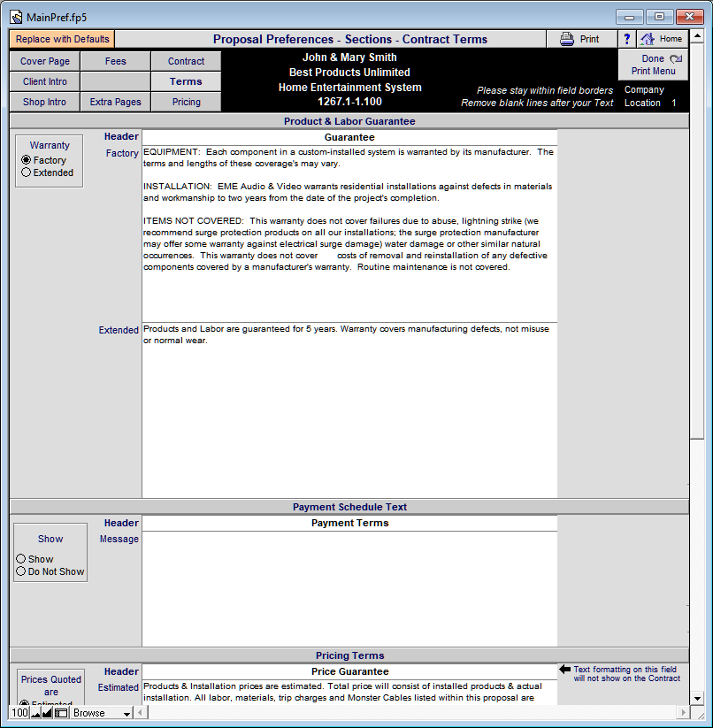Select the Extended warranty radio button
This screenshot has height=728, width=713.
pyautogui.click(x=27, y=172)
